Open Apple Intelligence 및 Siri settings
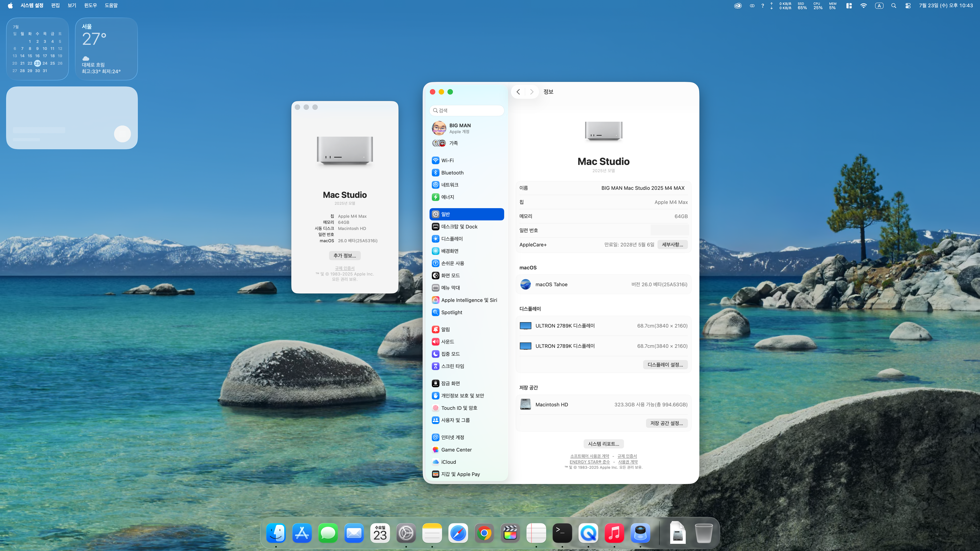 (x=469, y=300)
